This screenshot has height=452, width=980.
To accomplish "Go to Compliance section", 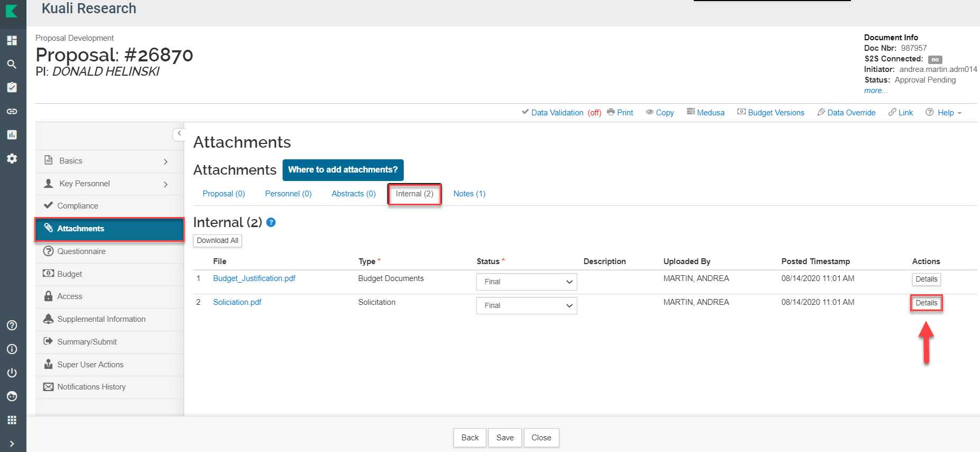I will coord(110,206).
